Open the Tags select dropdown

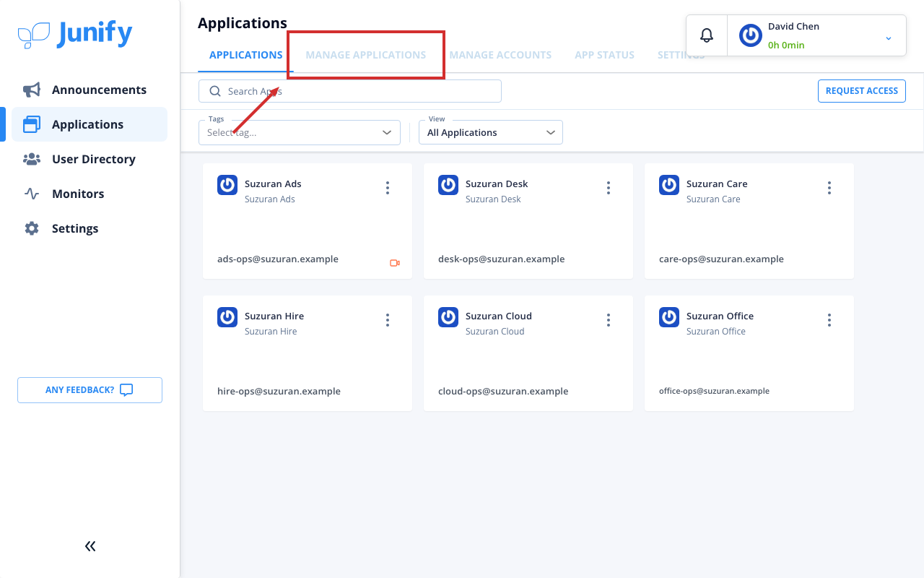click(x=300, y=132)
